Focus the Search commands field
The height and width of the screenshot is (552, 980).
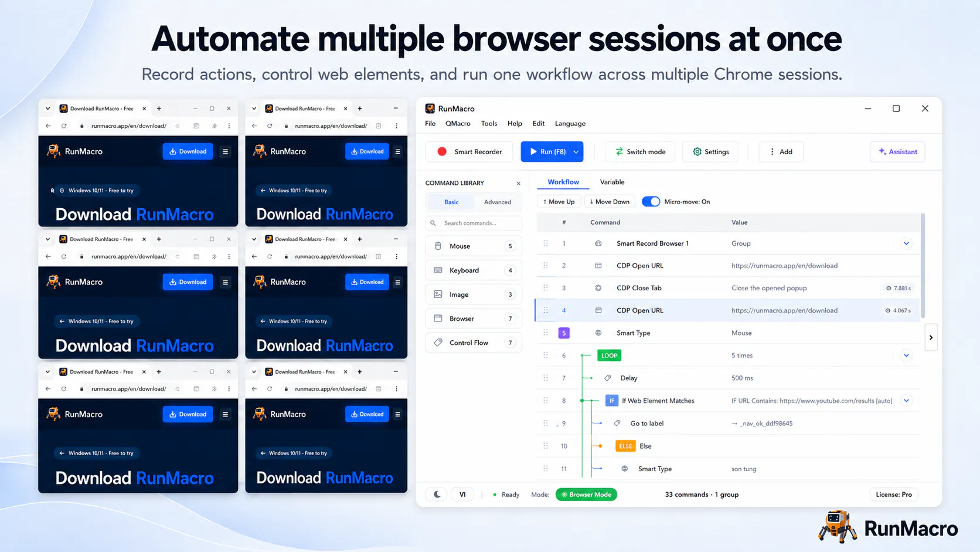pyautogui.click(x=474, y=223)
